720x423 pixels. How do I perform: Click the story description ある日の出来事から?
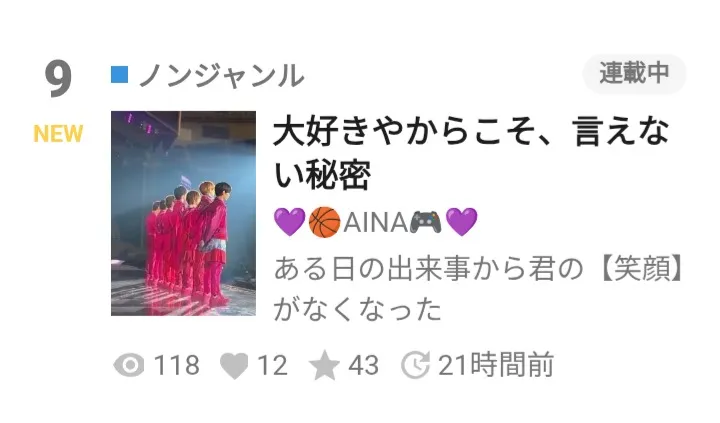[x=479, y=289]
